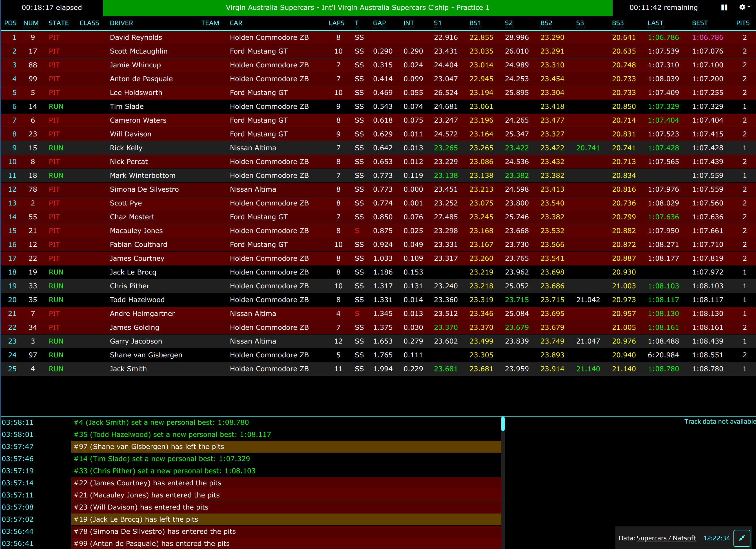Click the BS1 column header
The width and height of the screenshot is (756, 549).
[x=475, y=23]
